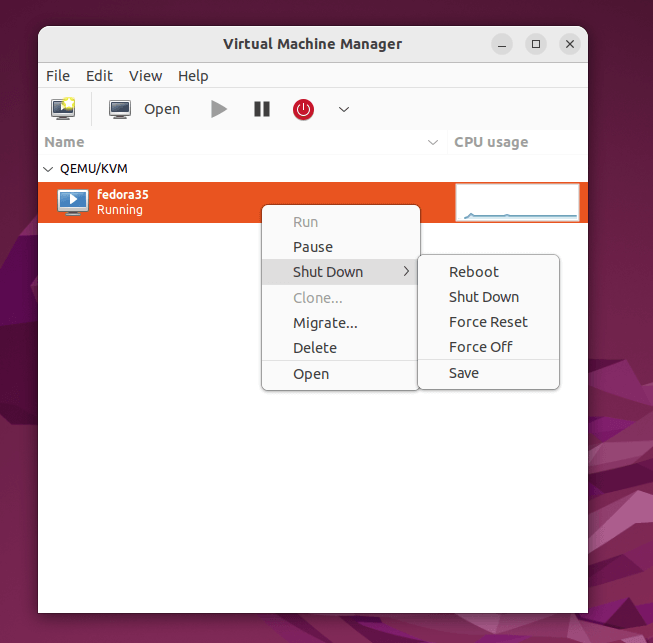Click the CPU usage column header
This screenshot has width=653, height=643.
click(518, 142)
